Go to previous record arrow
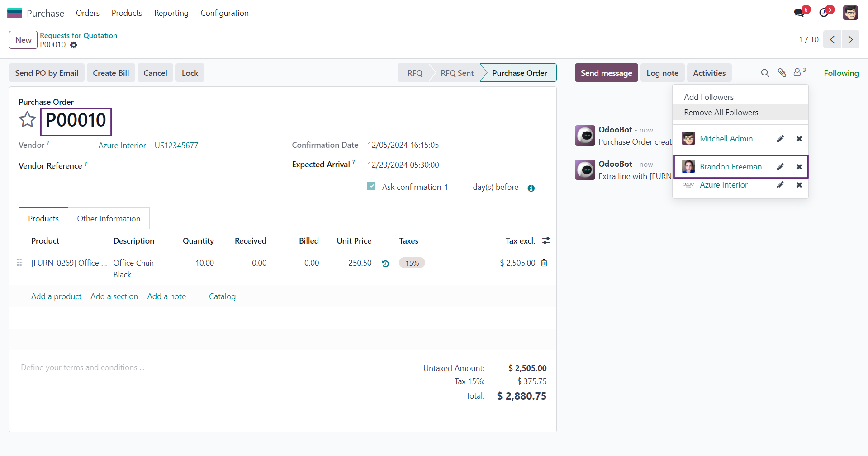Screen dimensions: 868x456 point(832,40)
